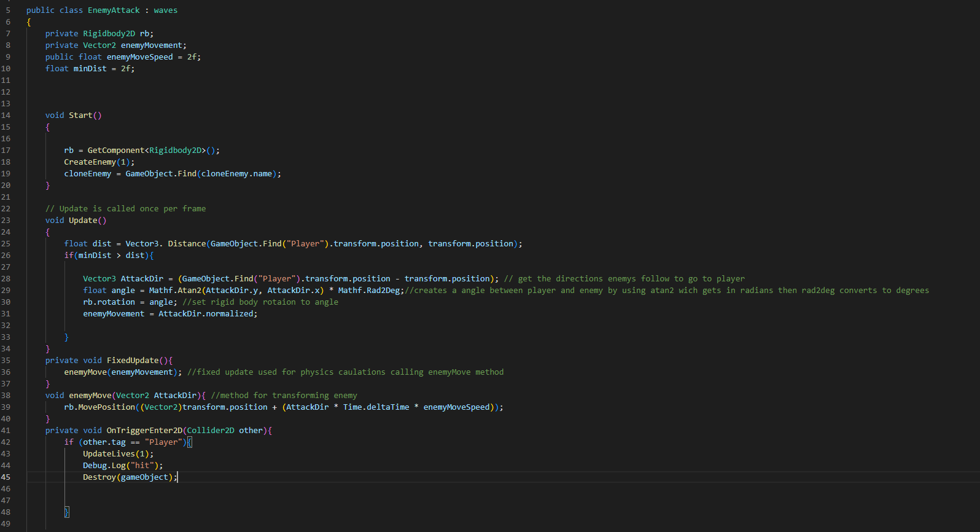This screenshot has width=980, height=532.
Task: Click the Update method name on line 23
Action: point(83,221)
